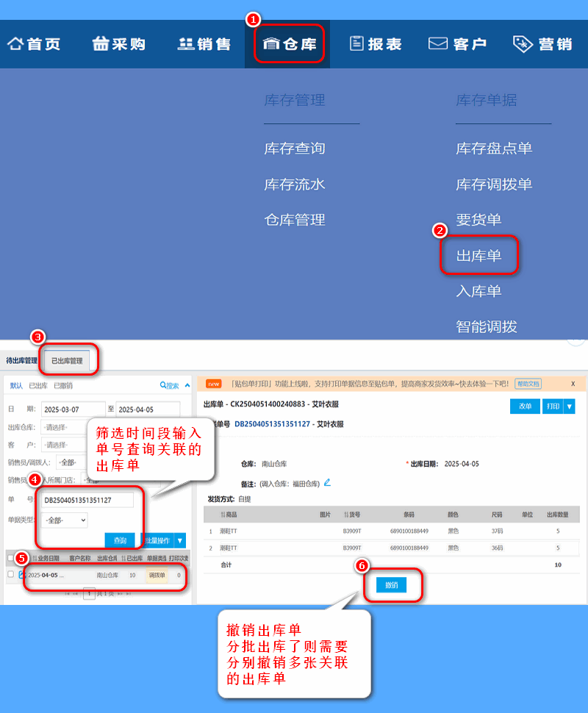Click the 36码 size cell in row 2

497,548
